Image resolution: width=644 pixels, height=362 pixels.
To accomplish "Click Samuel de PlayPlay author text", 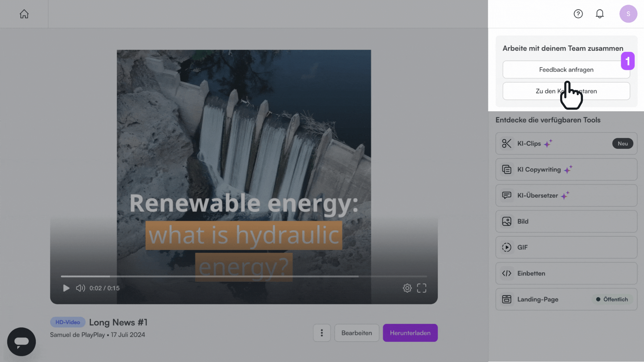I will pyautogui.click(x=77, y=335).
